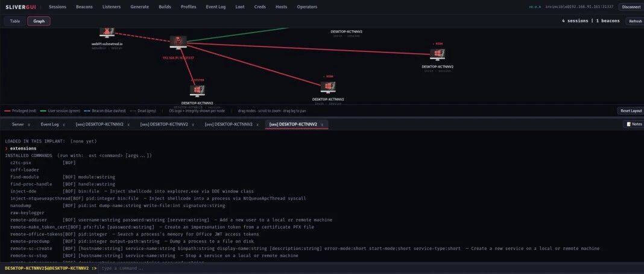Reset the graph layout

click(x=631, y=111)
